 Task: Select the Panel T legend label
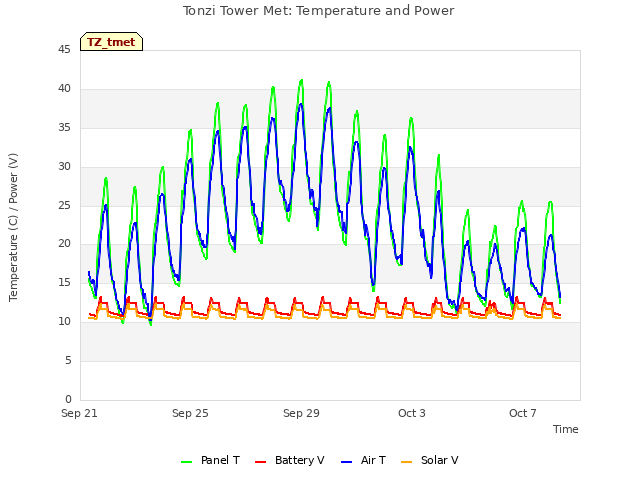(220, 460)
